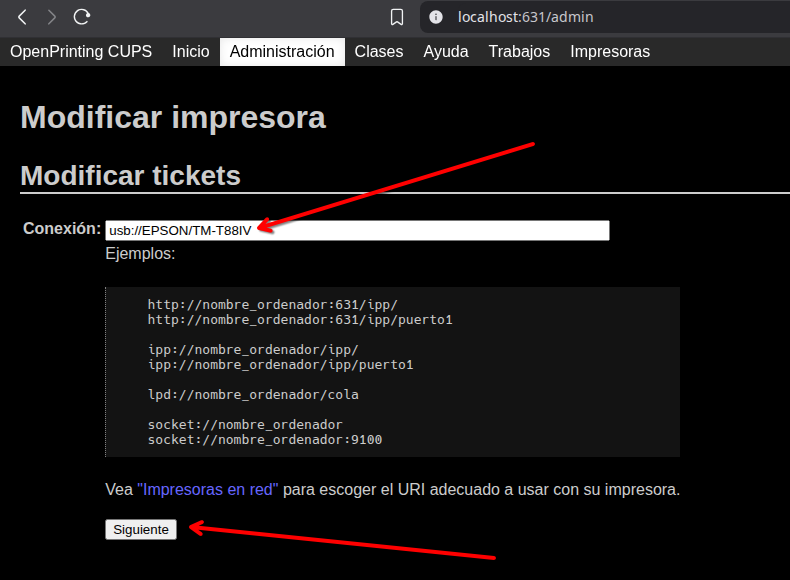Follow the "Impresoras en red" link

(x=208, y=490)
